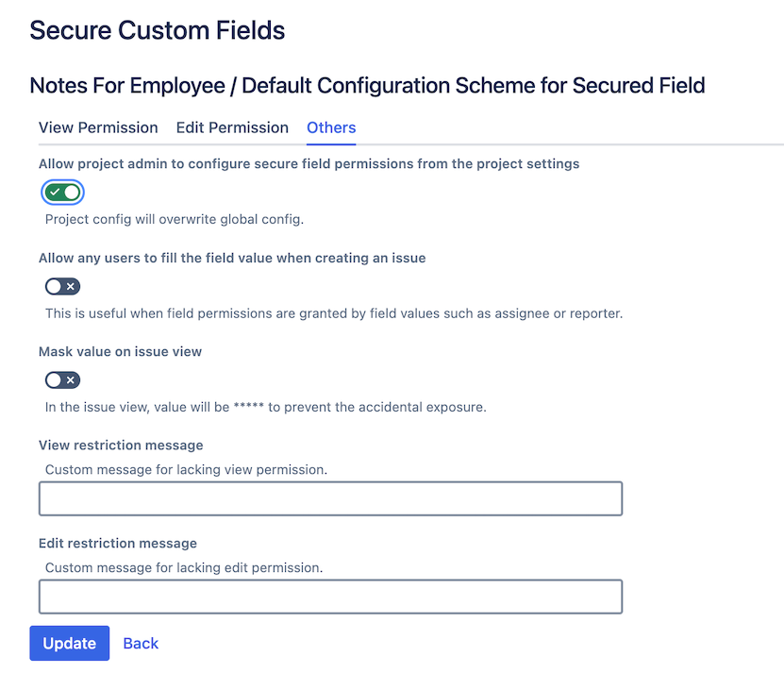
Task: Focus the Edit restriction message text box
Action: pos(330,597)
